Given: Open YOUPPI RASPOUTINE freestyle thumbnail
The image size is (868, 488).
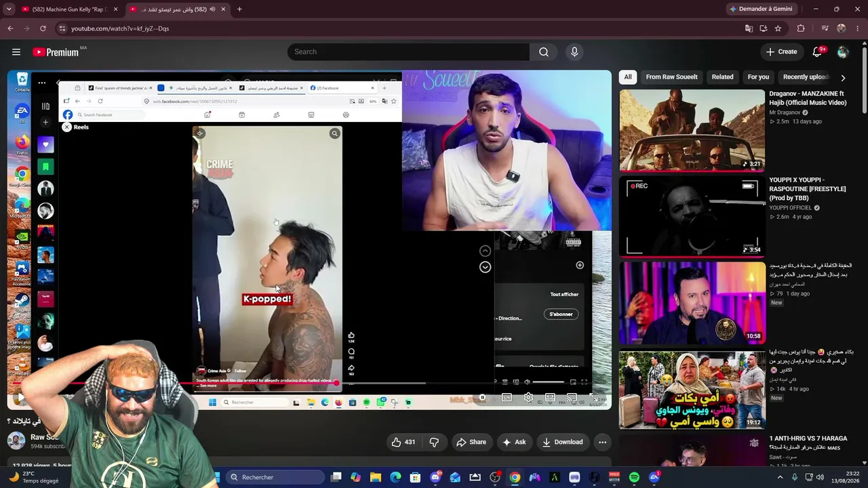Looking at the screenshot, I should pos(692,216).
